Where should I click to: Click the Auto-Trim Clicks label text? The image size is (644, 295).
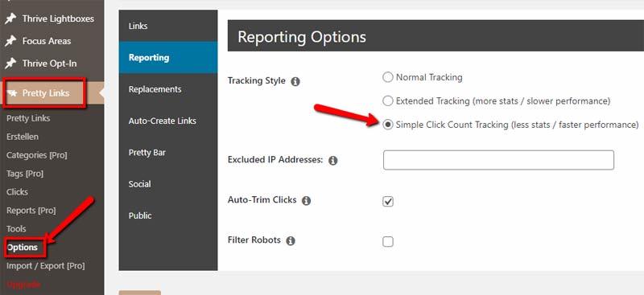click(x=262, y=200)
